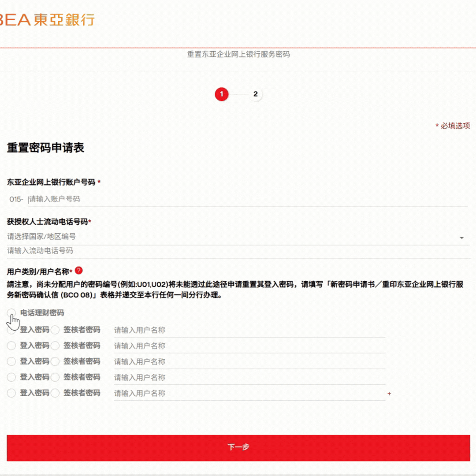Click step 2 indicator circle
The image size is (476, 476).
[x=255, y=94]
